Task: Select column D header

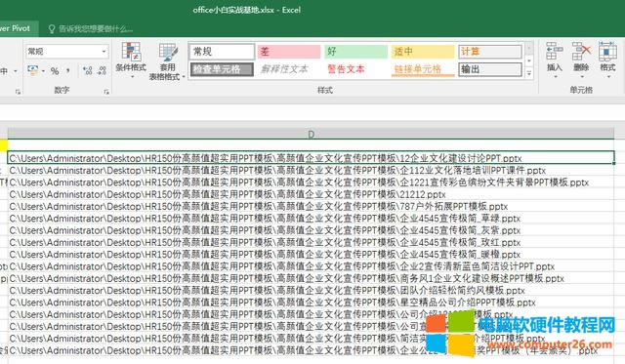Action: tap(311, 134)
